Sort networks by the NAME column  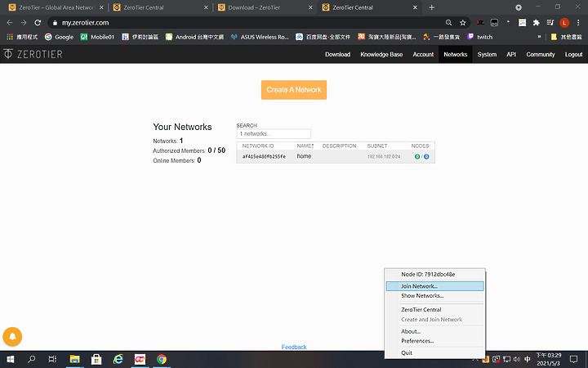305,146
